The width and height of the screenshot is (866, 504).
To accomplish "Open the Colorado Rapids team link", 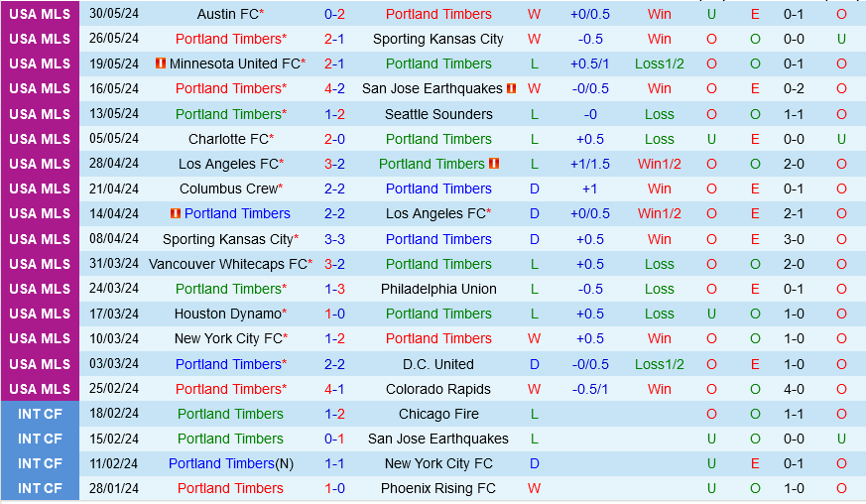I will point(438,389).
